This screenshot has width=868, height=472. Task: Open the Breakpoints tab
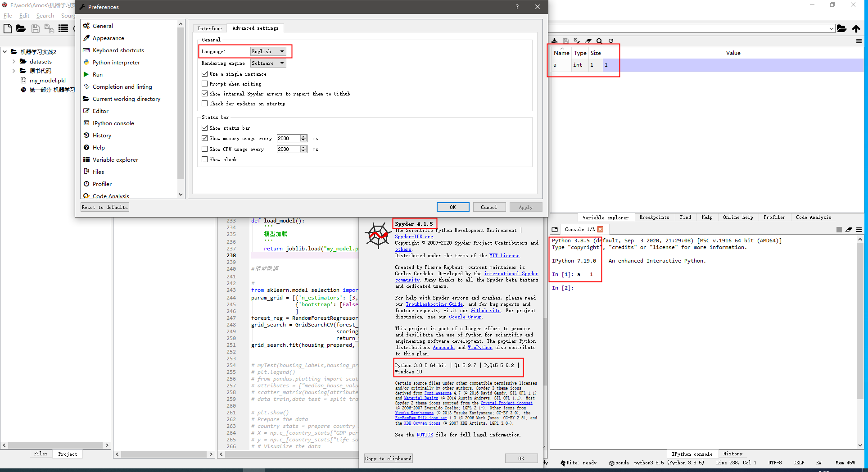coord(654,217)
